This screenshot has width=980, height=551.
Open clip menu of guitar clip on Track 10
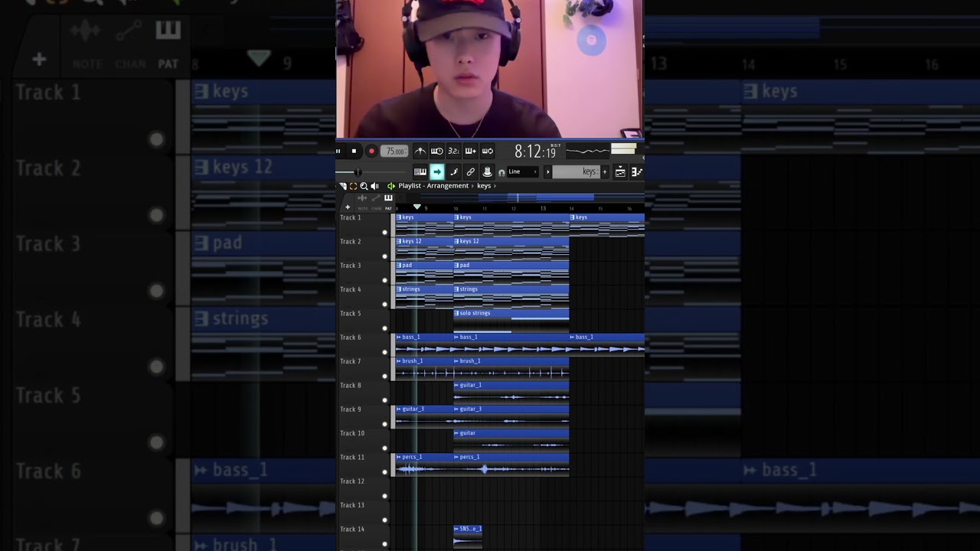[x=457, y=433]
